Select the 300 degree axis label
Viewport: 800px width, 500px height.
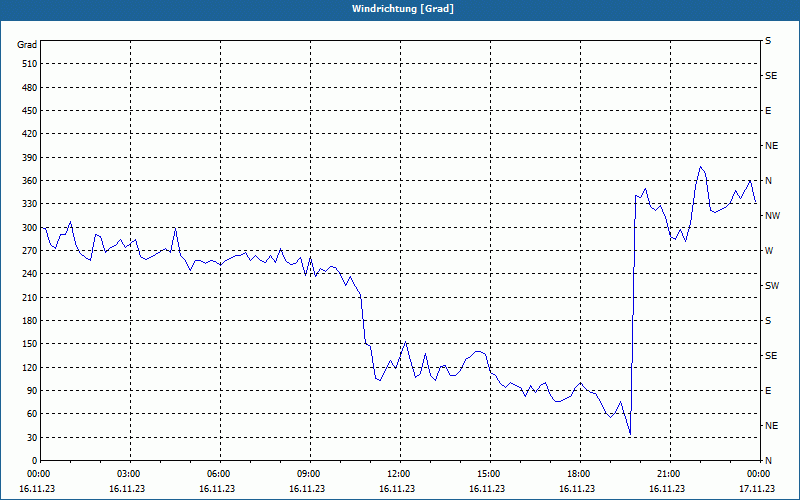click(30, 228)
